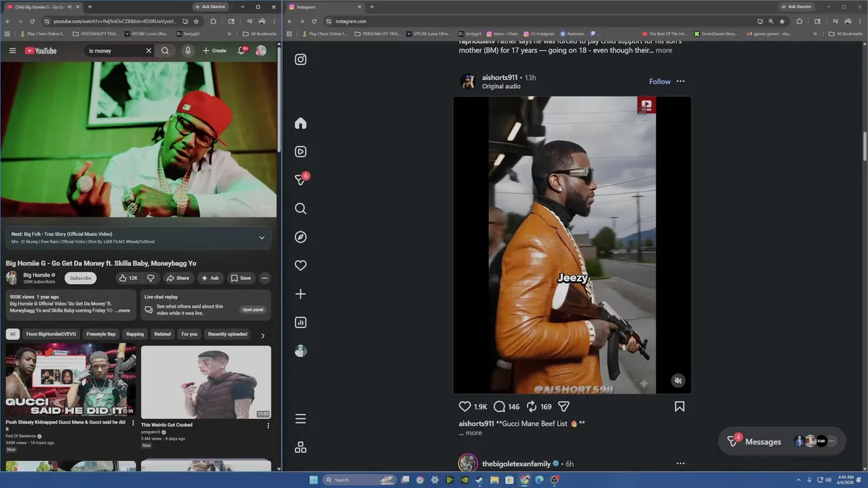Select the 'Related' chip
This screenshot has height=488, width=868.
click(162, 334)
